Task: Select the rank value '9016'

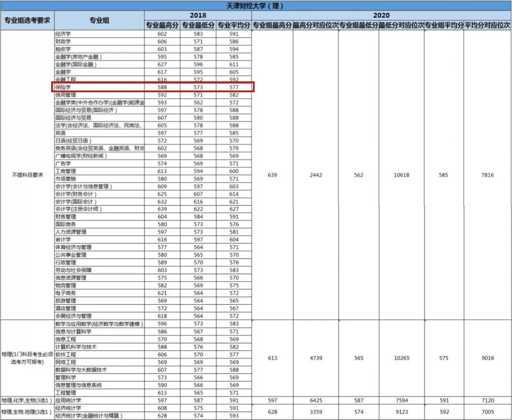Action: pyautogui.click(x=487, y=358)
